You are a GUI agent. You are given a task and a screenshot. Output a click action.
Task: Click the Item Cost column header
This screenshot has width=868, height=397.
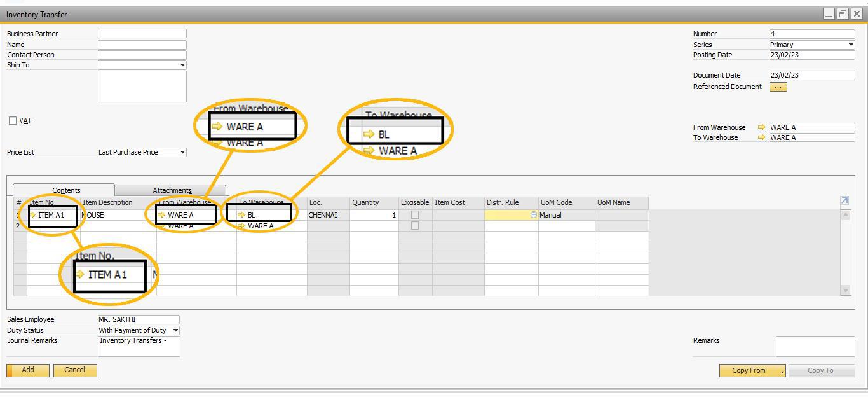[x=458, y=203]
